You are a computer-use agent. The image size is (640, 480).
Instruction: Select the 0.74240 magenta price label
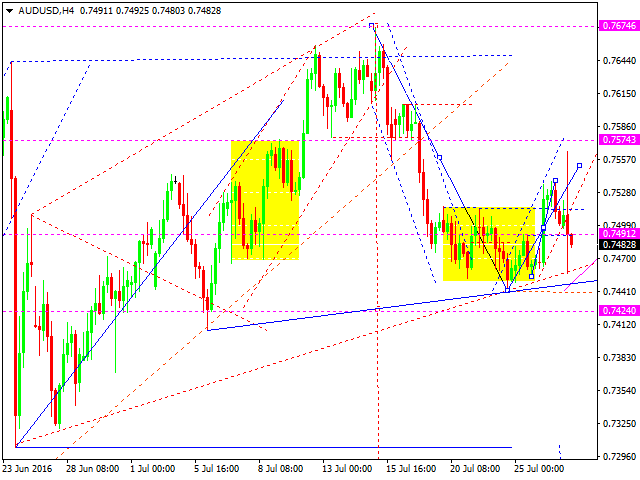(619, 311)
